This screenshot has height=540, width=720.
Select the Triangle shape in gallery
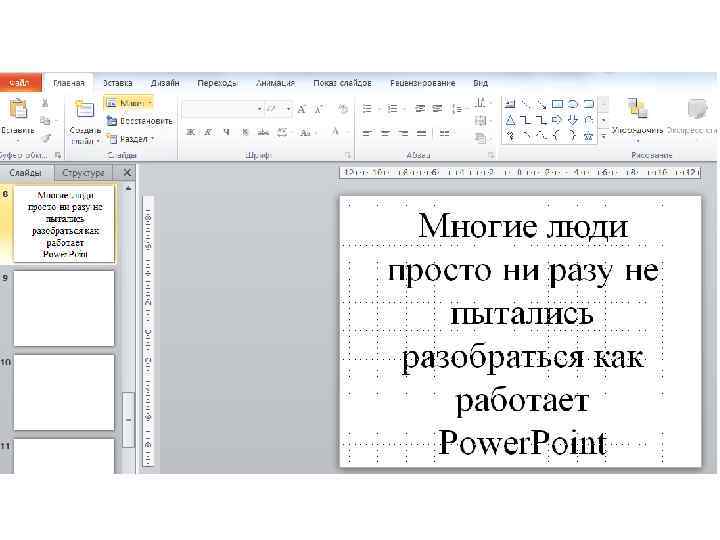click(x=510, y=121)
